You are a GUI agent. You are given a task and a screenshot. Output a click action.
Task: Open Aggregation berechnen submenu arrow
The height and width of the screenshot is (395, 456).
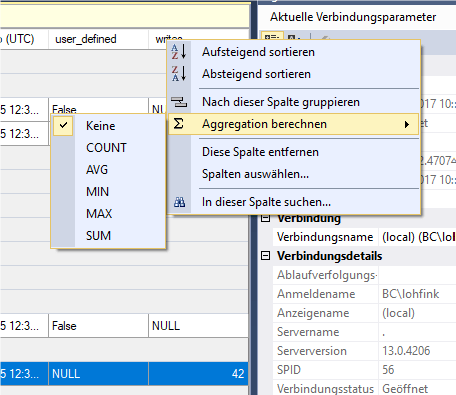[x=407, y=124]
